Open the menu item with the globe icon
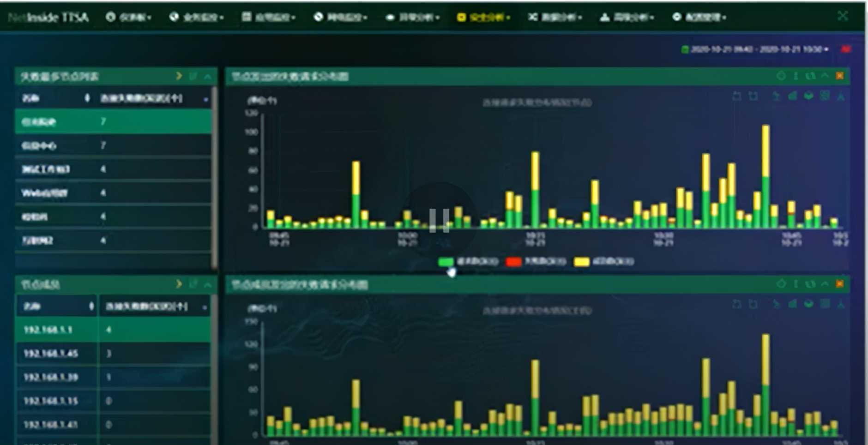868x445 pixels. click(196, 17)
